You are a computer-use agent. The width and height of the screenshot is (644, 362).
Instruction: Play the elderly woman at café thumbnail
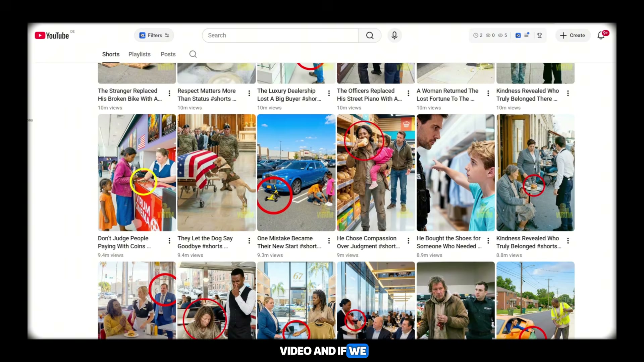point(535,173)
